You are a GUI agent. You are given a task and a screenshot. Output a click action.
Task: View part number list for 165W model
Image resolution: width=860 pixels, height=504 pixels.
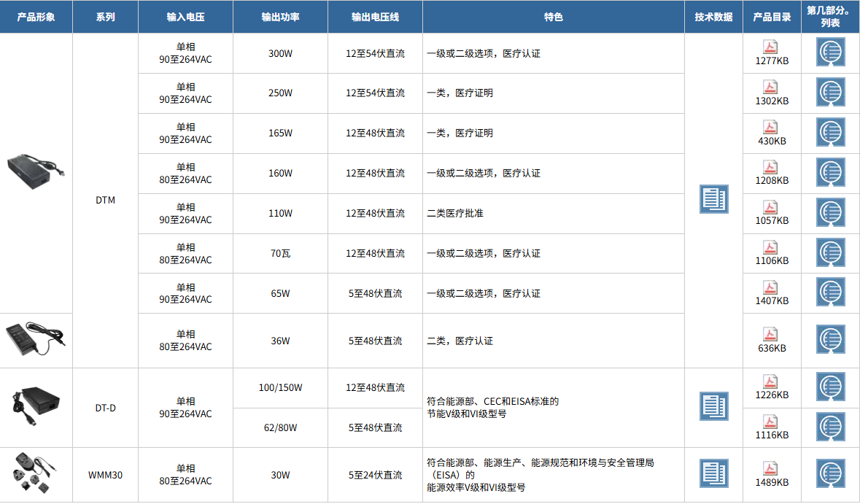[x=830, y=132]
